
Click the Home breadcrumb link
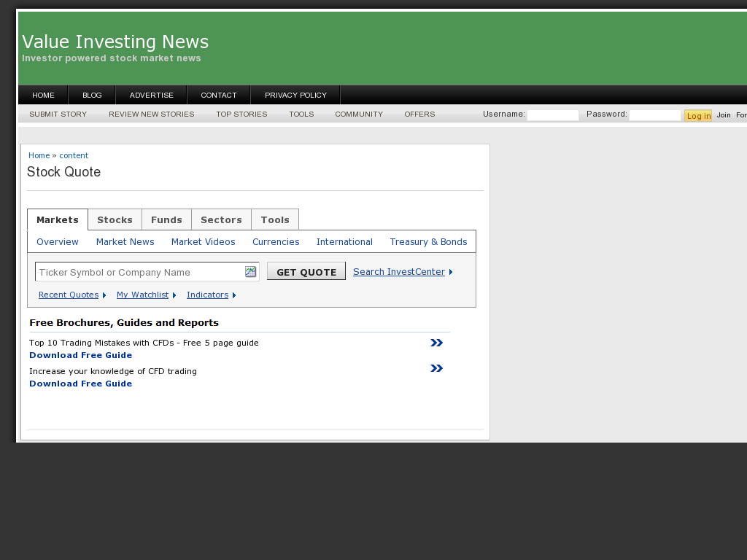[39, 155]
